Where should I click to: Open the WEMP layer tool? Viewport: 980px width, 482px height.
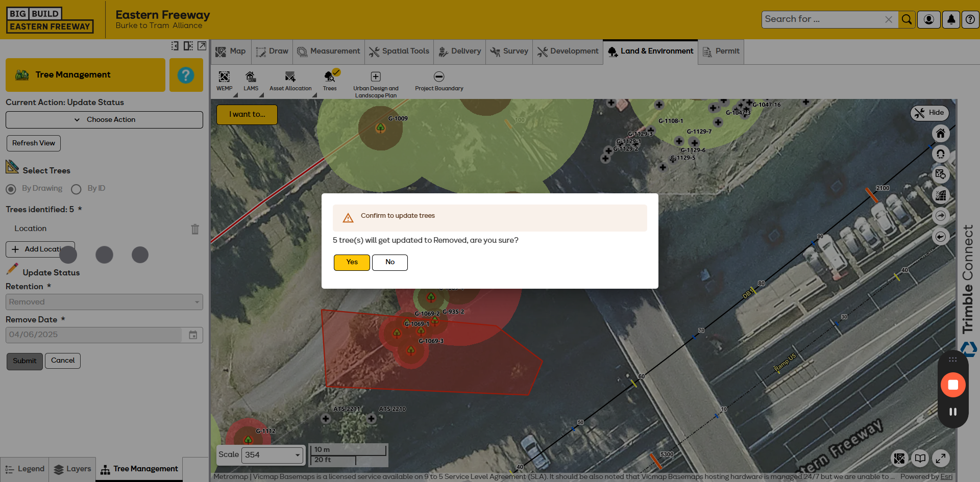pyautogui.click(x=224, y=81)
